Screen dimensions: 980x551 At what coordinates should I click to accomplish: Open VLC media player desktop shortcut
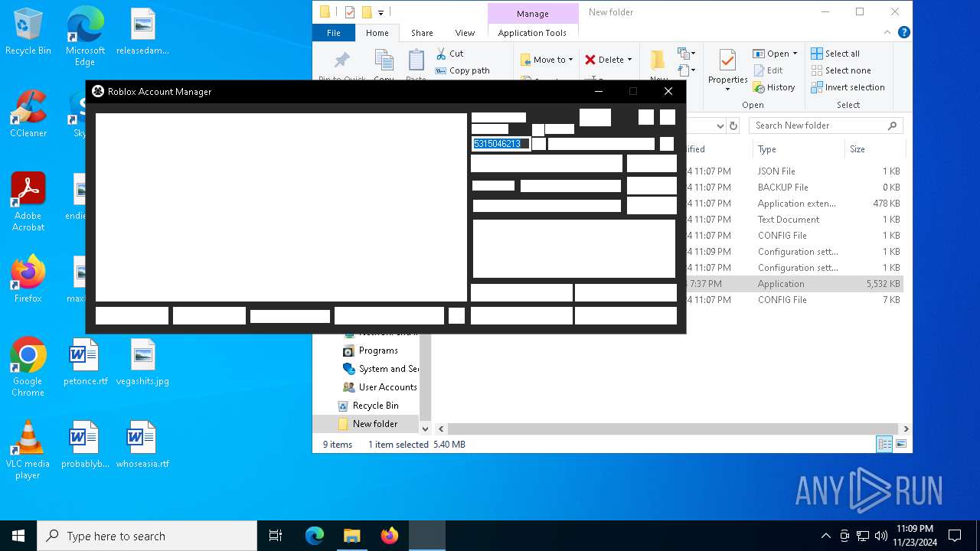[x=28, y=450]
